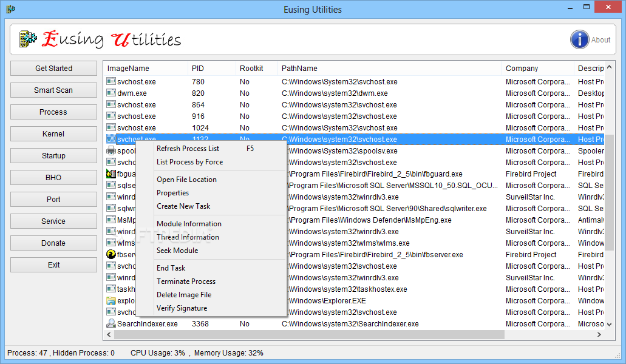The image size is (626, 364).
Task: Click Verify Signature in context menu
Action: [182, 308]
